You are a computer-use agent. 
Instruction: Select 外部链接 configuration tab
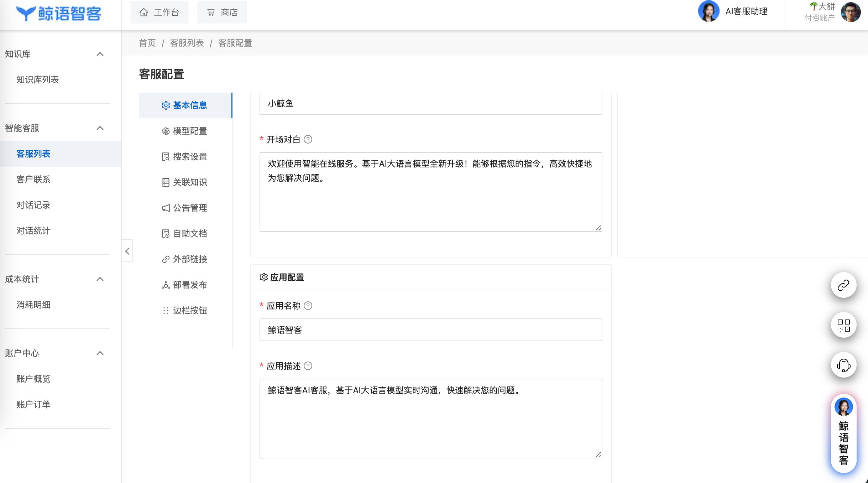coord(185,259)
